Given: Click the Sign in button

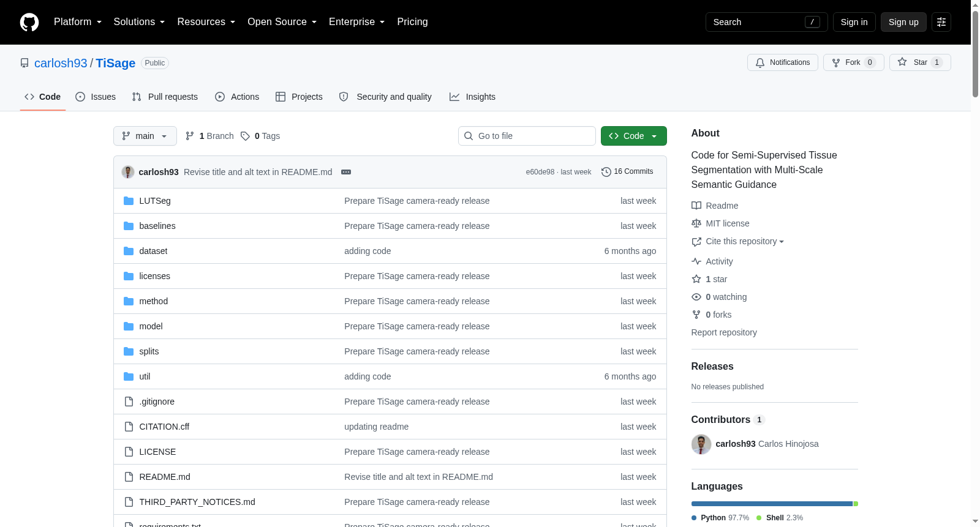Looking at the screenshot, I should click(x=854, y=22).
